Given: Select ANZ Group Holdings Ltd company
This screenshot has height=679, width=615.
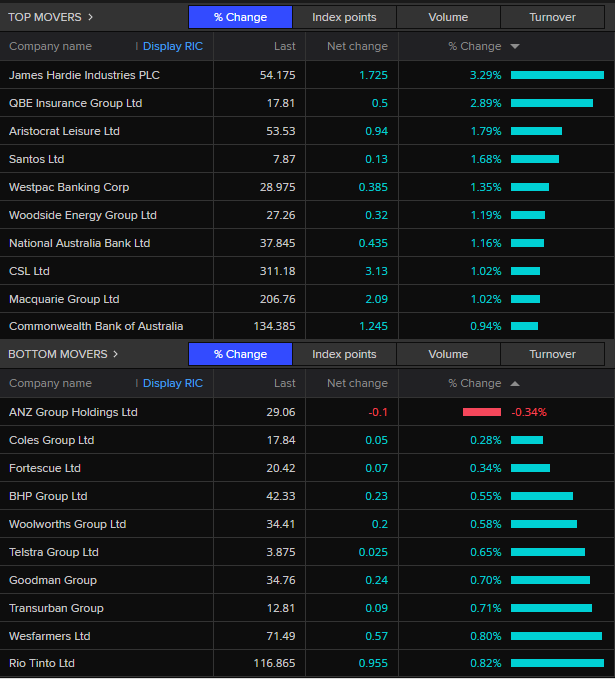Looking at the screenshot, I should point(73,412).
